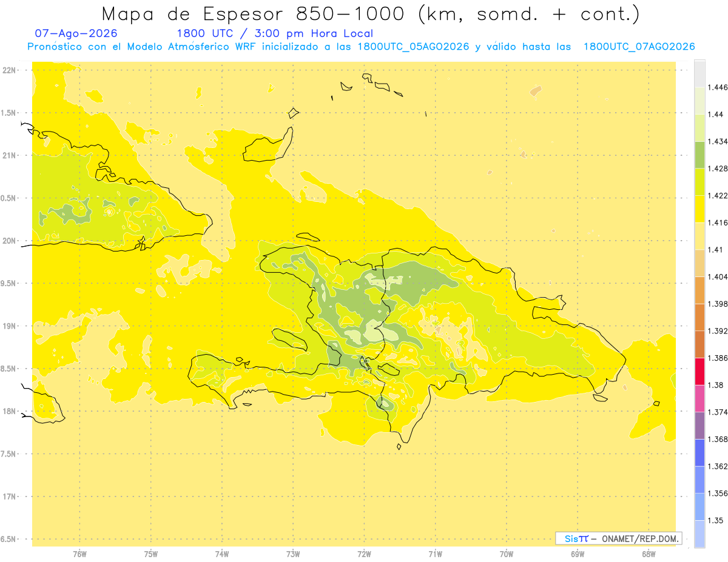Screen dimensions: 728x562
Task: Click the bright yellow segment between 1.416 and 1.422
Action: click(x=699, y=209)
